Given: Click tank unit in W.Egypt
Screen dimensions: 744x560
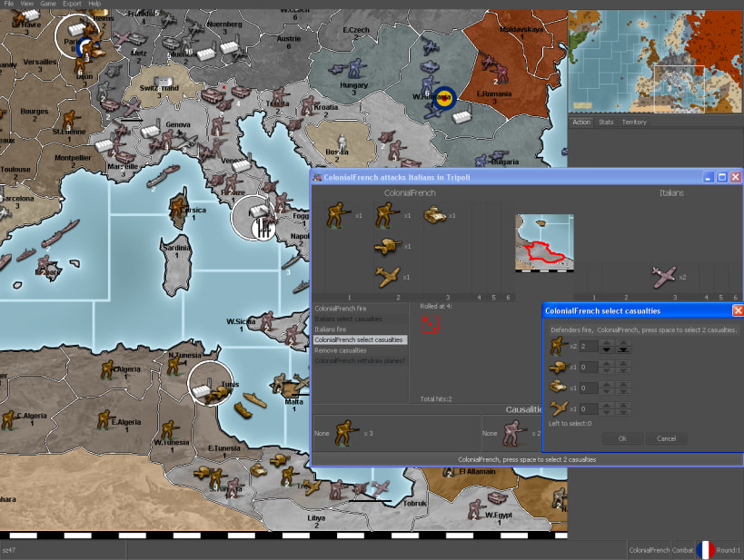Looking at the screenshot, I should (497, 497).
